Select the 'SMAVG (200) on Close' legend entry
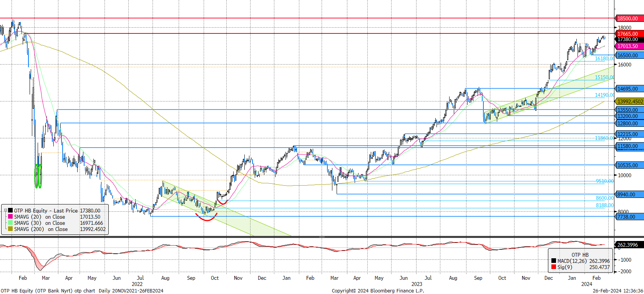Viewport: 644px width, 294px height. (41, 229)
